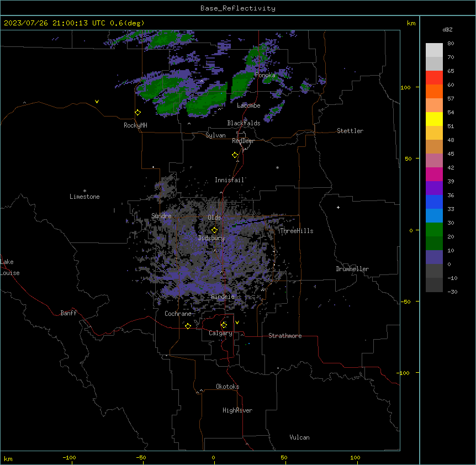Click the yellow diamond marker near RockyMH
Image resolution: width=476 pixels, height=465 pixels.
tap(137, 113)
